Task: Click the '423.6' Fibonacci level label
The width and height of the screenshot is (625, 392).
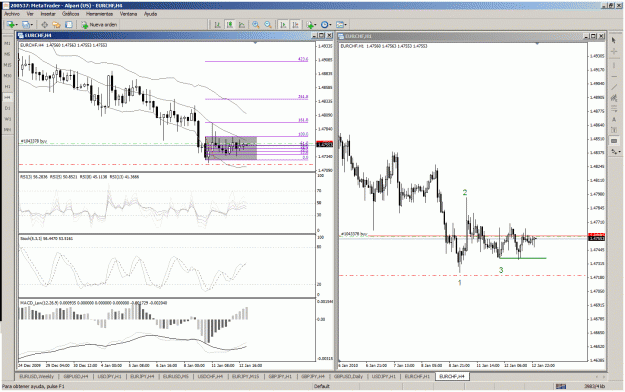Action: coord(303,59)
